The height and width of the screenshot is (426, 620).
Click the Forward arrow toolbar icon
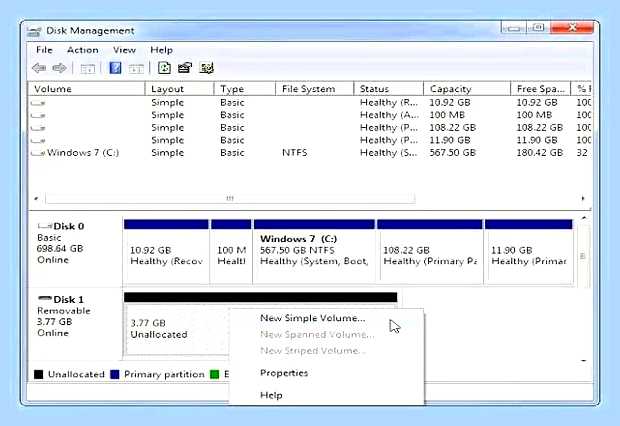coord(59,68)
